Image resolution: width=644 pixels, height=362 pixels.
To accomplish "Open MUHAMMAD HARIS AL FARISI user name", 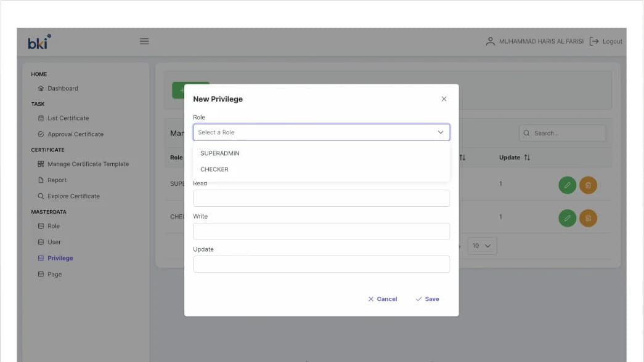I will tap(541, 41).
